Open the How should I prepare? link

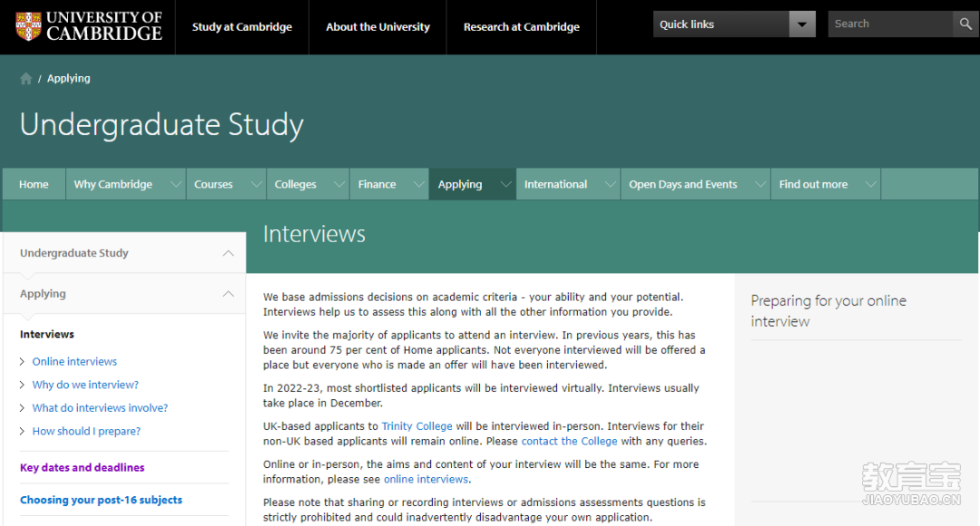tap(86, 431)
